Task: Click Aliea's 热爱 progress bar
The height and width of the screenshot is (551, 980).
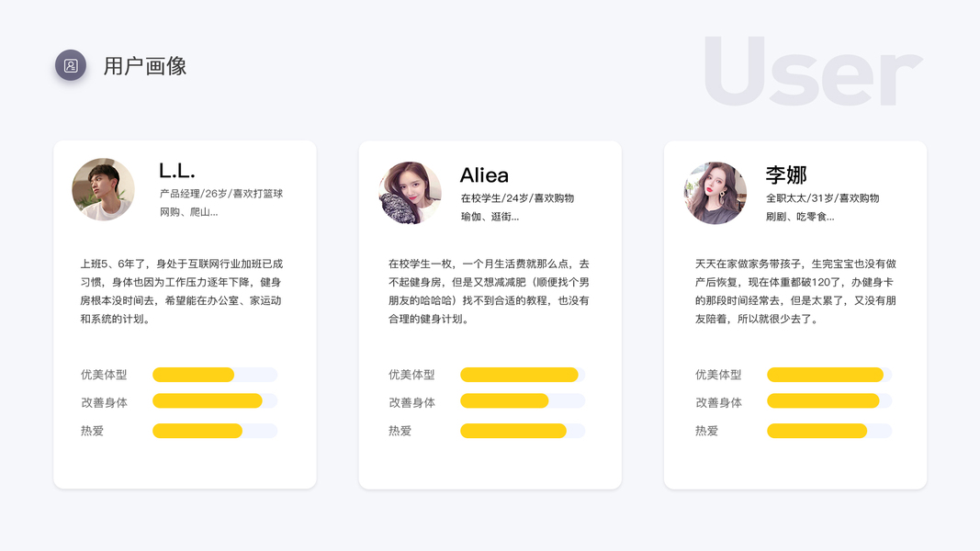Action: tap(522, 431)
